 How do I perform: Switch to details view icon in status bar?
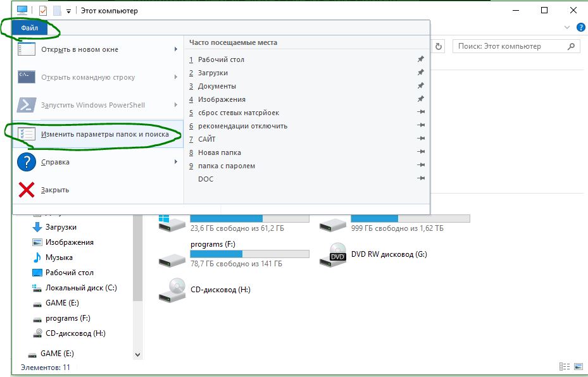click(x=565, y=366)
